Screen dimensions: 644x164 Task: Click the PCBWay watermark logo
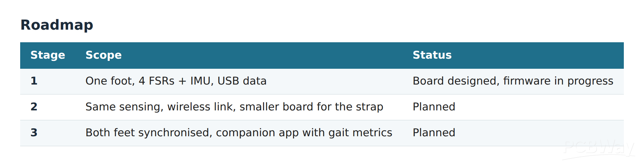click(x=599, y=148)
